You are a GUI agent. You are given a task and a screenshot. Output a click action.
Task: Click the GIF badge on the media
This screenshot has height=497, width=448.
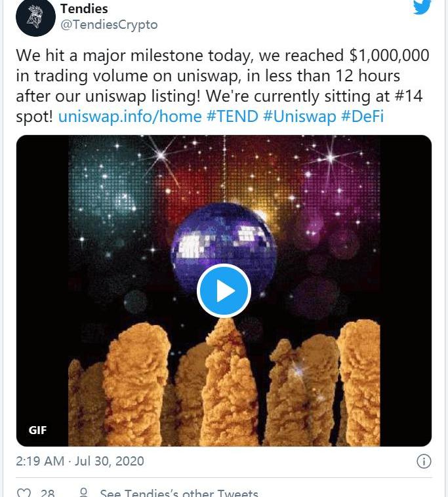pos(38,430)
